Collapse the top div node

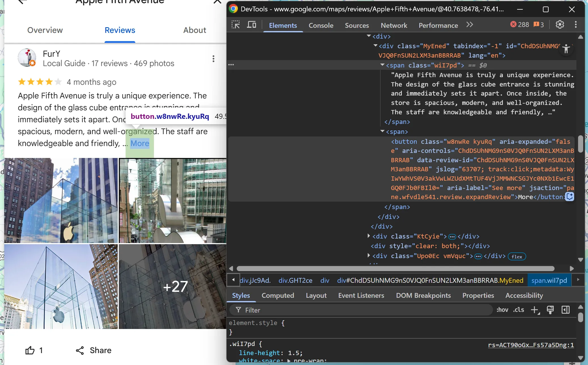369,36
